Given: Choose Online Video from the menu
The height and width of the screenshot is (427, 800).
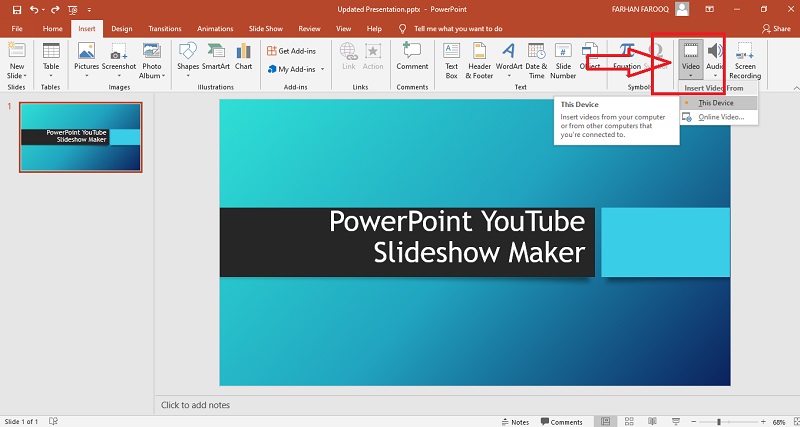Looking at the screenshot, I should pyautogui.click(x=719, y=117).
